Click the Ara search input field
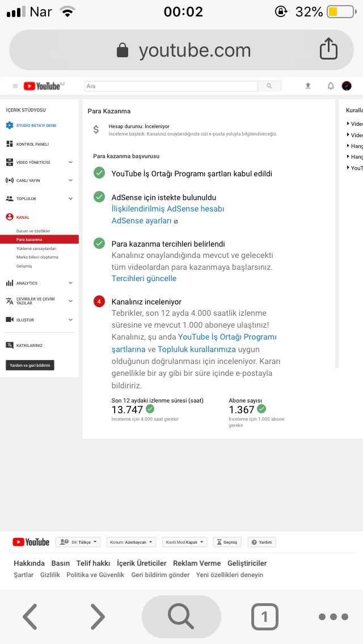 [x=171, y=86]
